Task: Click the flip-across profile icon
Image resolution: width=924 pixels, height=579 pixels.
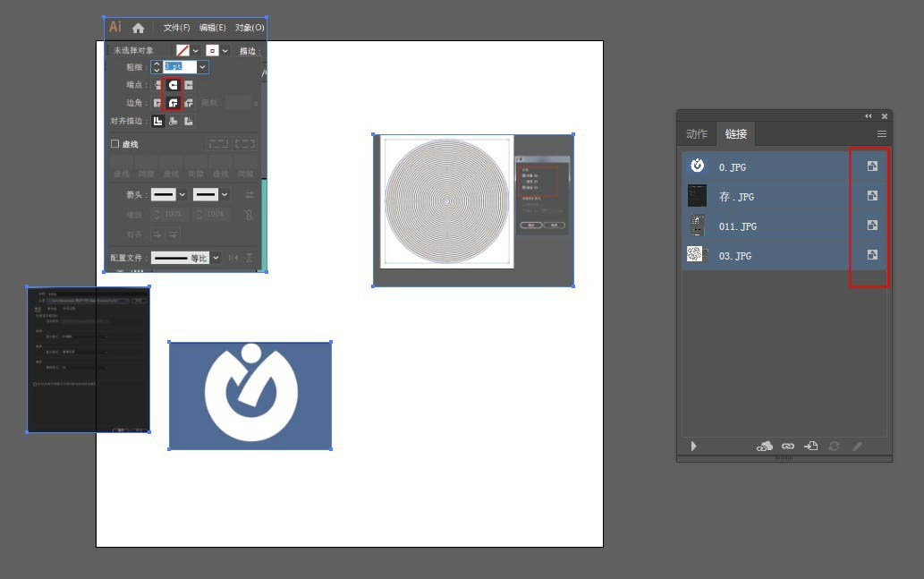Action: coord(250,258)
